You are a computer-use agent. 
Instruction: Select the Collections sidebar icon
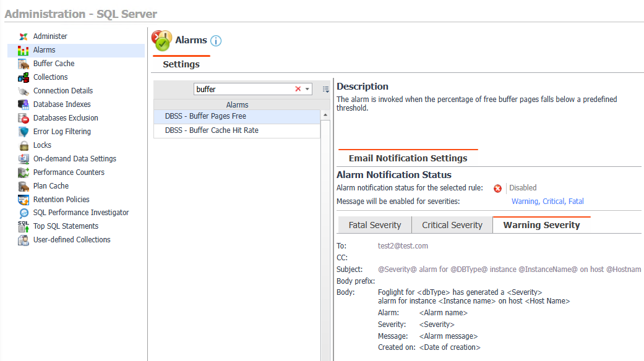coord(24,77)
